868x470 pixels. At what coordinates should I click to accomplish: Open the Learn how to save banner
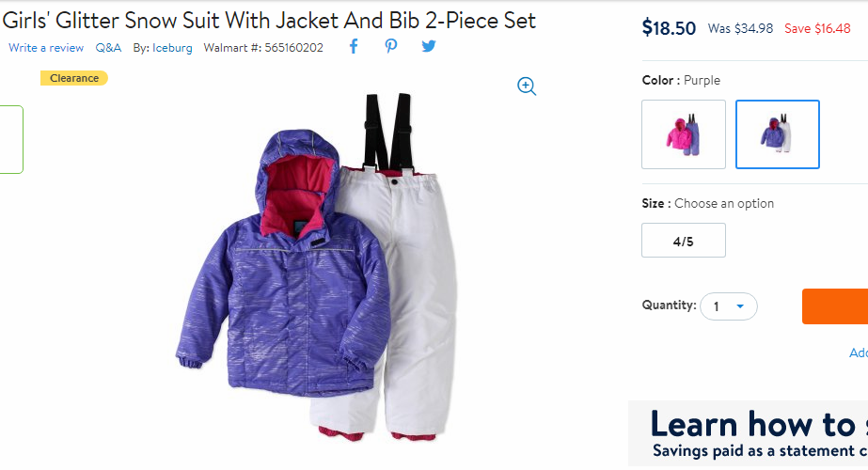pyautogui.click(x=748, y=433)
